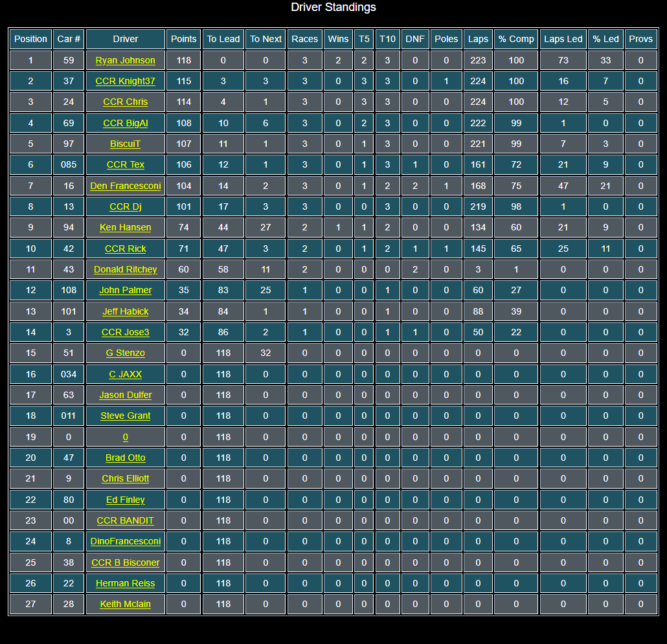Select the Wins column header
Screen dimensions: 667x644
coord(338,39)
